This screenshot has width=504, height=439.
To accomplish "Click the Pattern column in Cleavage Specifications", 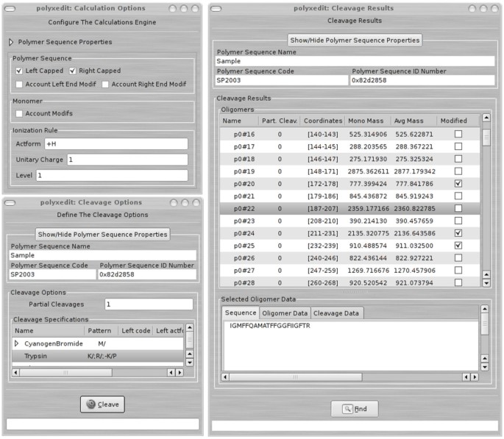I will click(101, 331).
